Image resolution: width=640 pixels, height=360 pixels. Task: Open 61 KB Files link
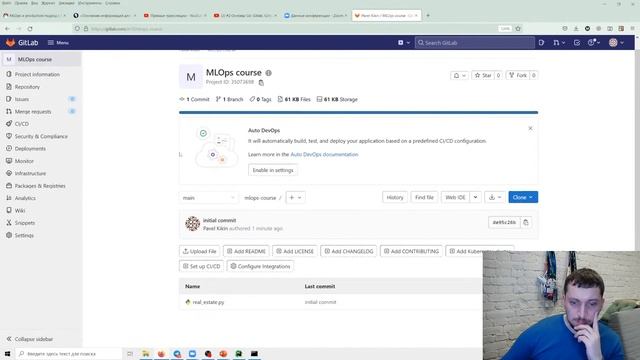294,99
